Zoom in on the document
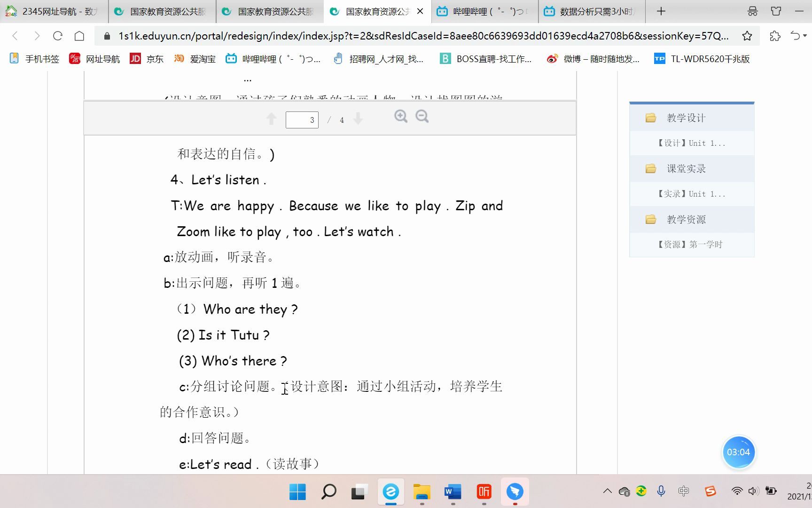The image size is (812, 508). 401,116
